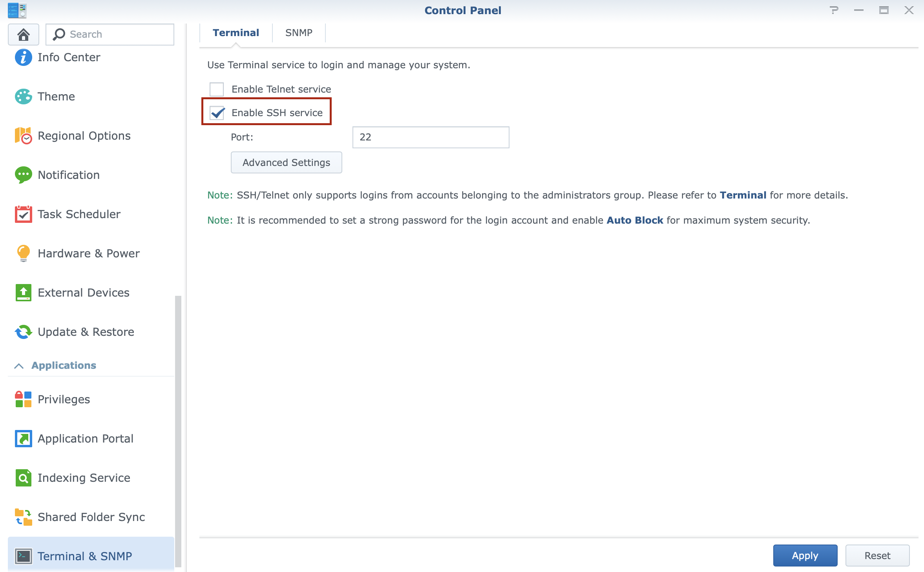Open the Theme settings icon
This screenshot has width=924, height=572.
pyautogui.click(x=23, y=97)
